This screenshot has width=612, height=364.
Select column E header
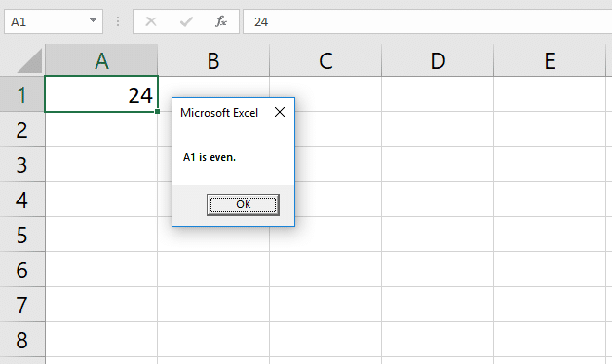click(550, 60)
